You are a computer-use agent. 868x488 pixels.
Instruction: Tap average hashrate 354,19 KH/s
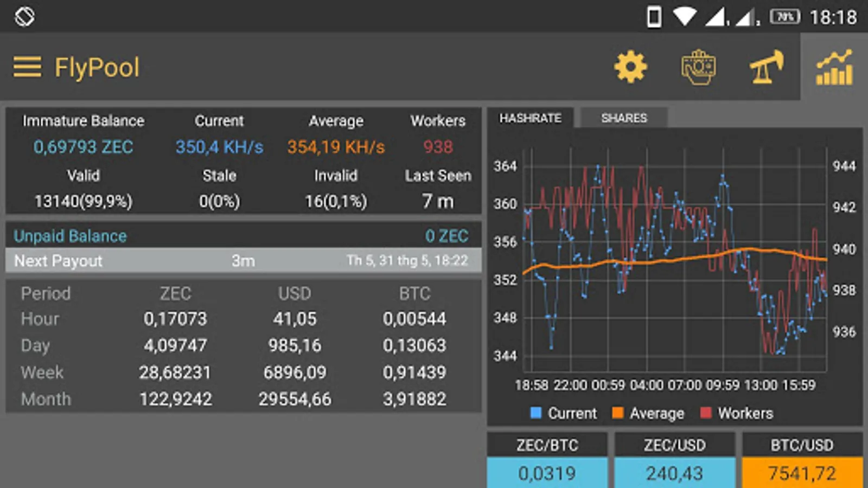[x=336, y=147]
